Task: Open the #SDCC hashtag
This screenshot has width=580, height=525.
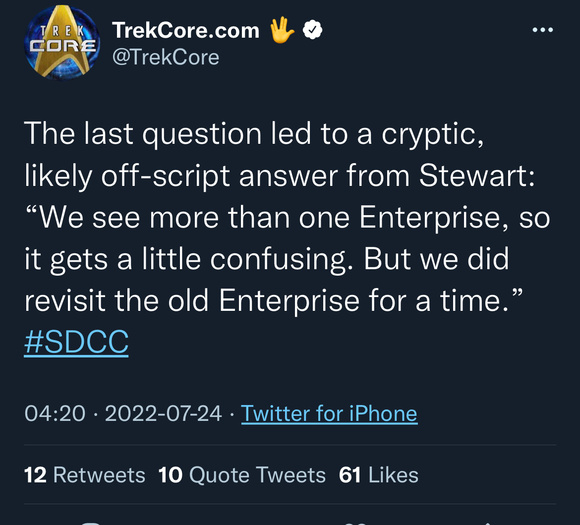Action: click(76, 342)
